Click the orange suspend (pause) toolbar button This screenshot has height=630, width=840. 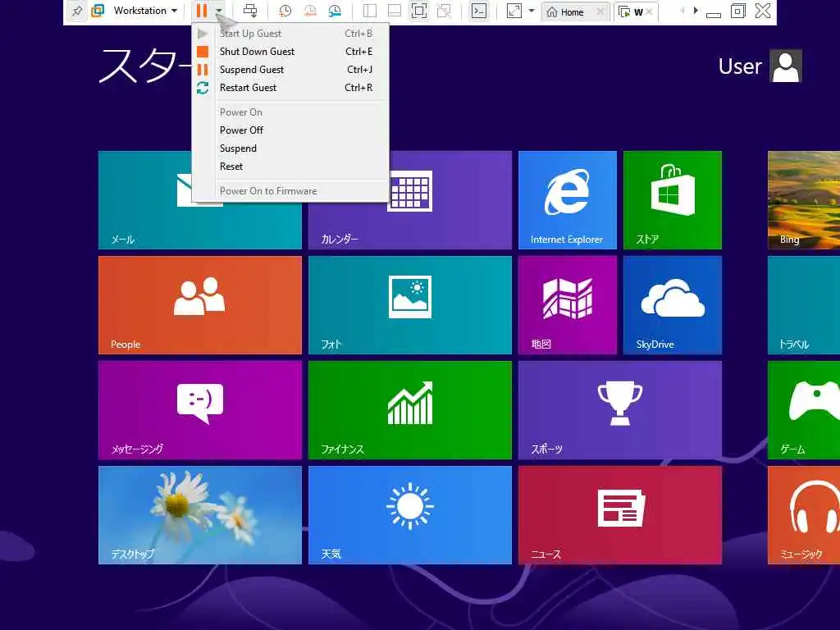point(202,10)
